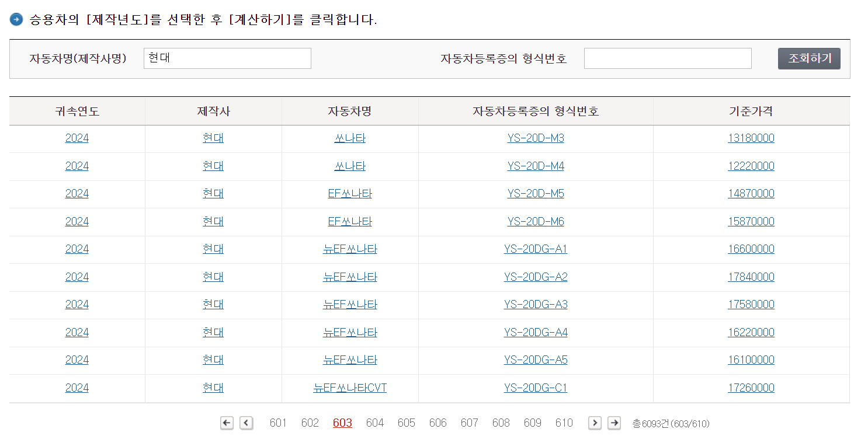Open page 604
Viewport: 868px width, 443px height.
(375, 423)
